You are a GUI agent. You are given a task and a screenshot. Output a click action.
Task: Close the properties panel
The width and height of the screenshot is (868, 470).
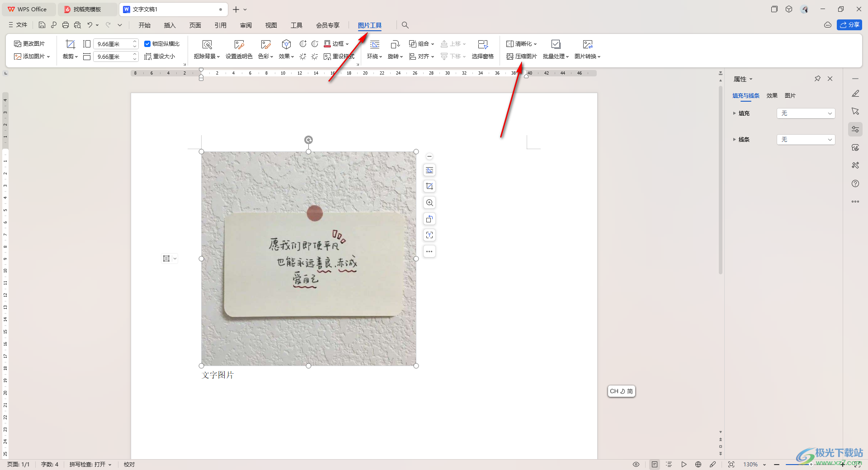(830, 79)
